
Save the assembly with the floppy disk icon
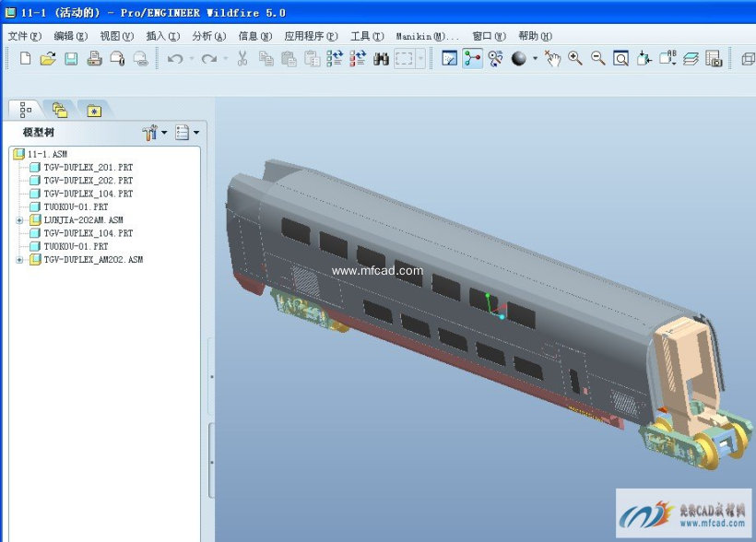[x=71, y=59]
